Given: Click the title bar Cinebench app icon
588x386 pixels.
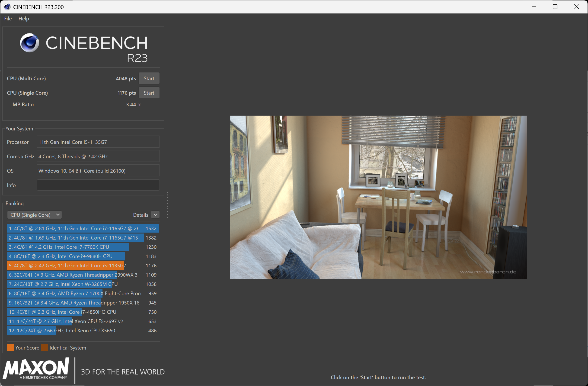Looking at the screenshot, I should [x=7, y=7].
